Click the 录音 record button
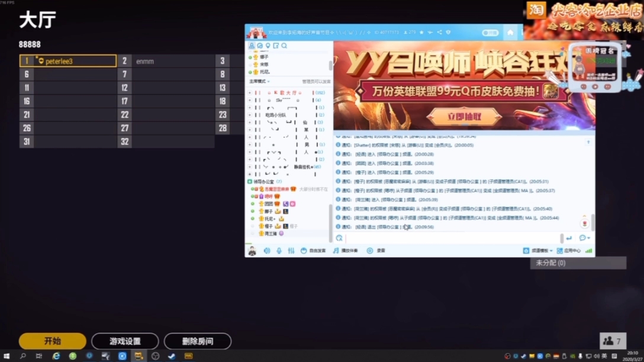The width and height of the screenshot is (644, 362). click(376, 250)
